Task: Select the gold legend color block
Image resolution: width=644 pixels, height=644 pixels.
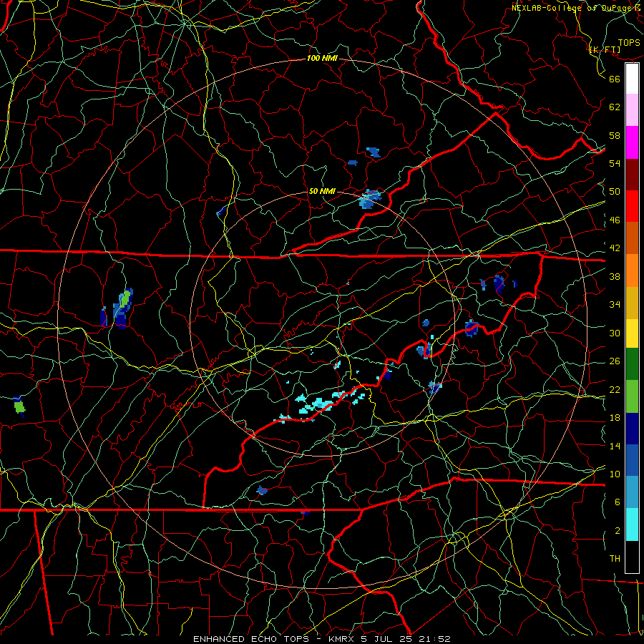Action: tap(632, 302)
